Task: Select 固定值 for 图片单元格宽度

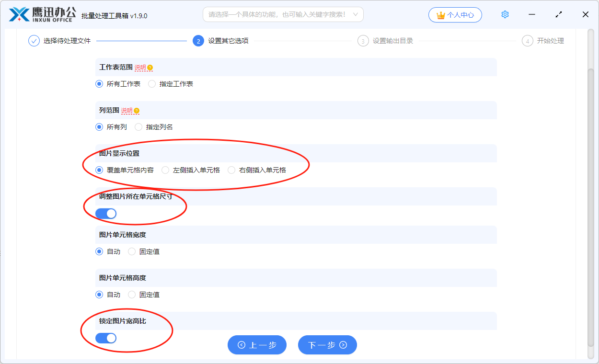Action: (131, 251)
